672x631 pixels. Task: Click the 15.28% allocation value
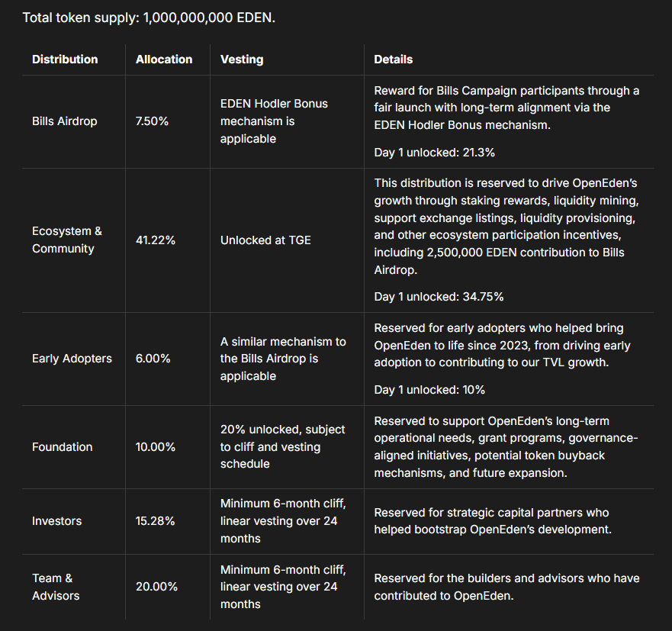156,521
